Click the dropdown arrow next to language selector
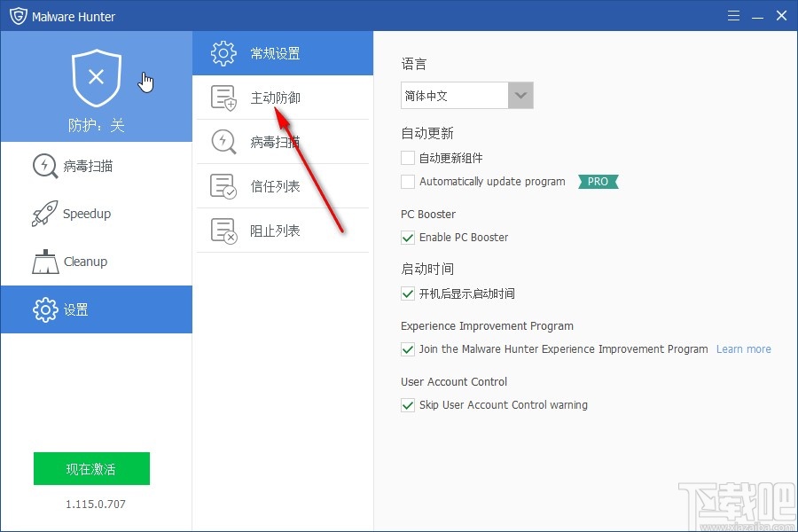 521,95
